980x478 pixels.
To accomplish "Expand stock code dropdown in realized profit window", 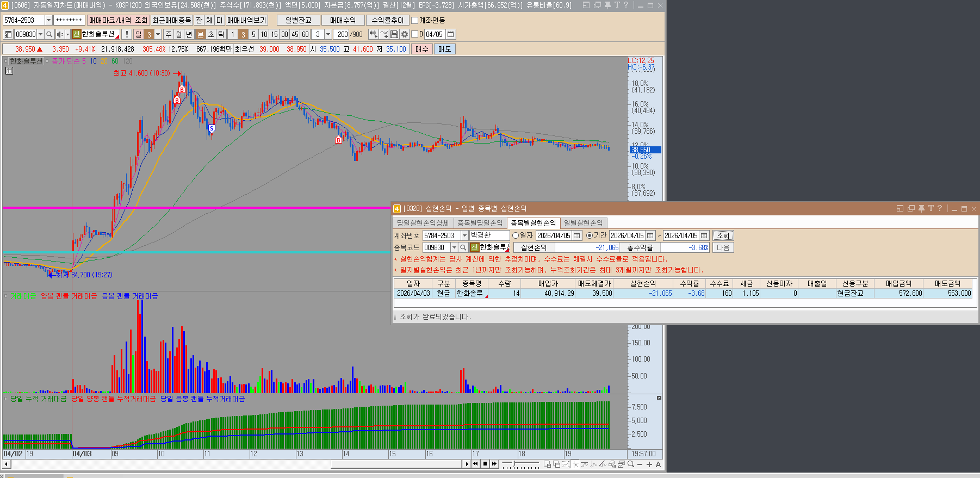I will tap(454, 247).
